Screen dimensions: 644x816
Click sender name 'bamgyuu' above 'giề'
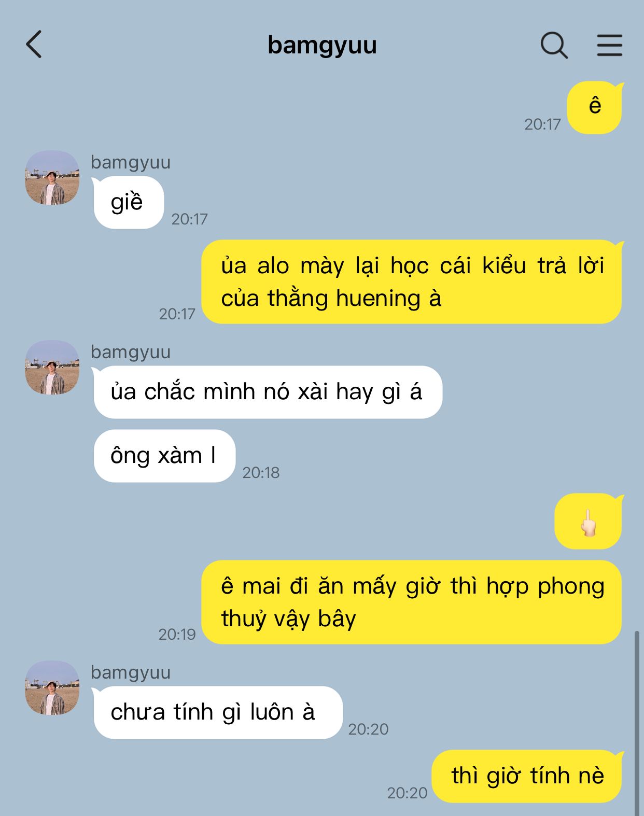(131, 162)
